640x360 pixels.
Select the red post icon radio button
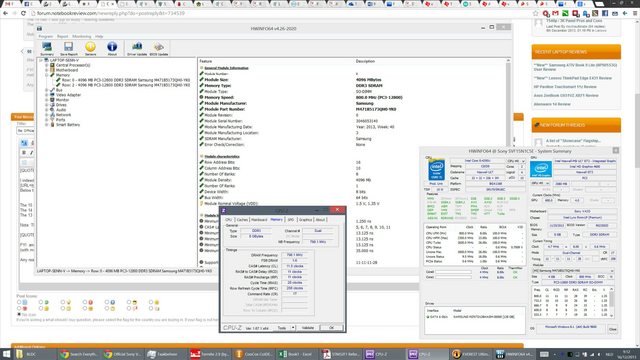[85, 302]
